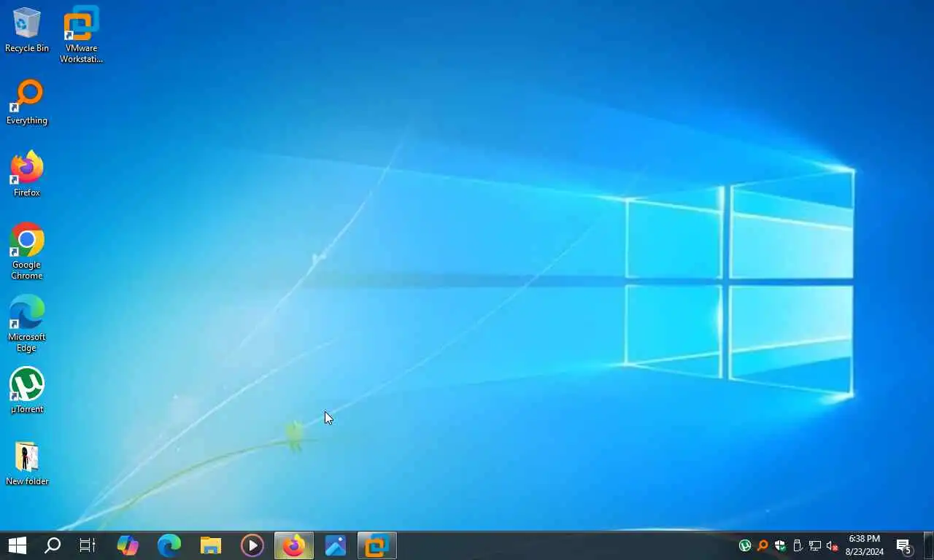Open the clock showing 6:38 PM
Viewport: 934px width, 560px height.
[865, 545]
